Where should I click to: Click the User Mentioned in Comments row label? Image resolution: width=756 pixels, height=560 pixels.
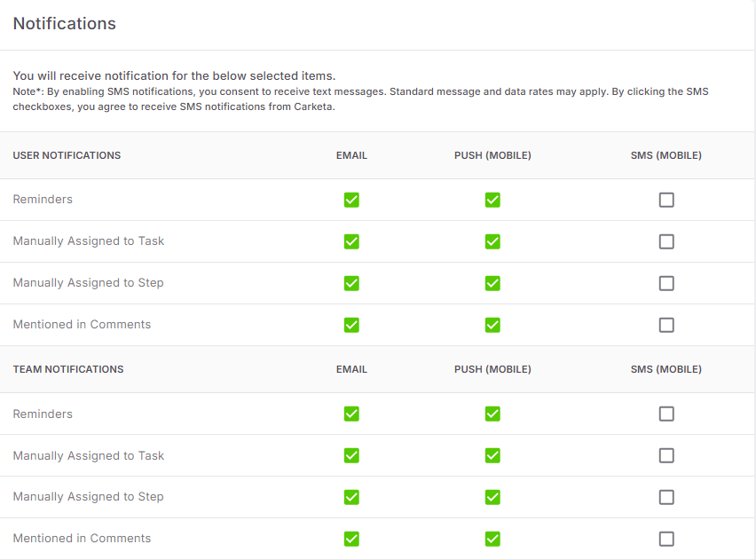pos(82,325)
